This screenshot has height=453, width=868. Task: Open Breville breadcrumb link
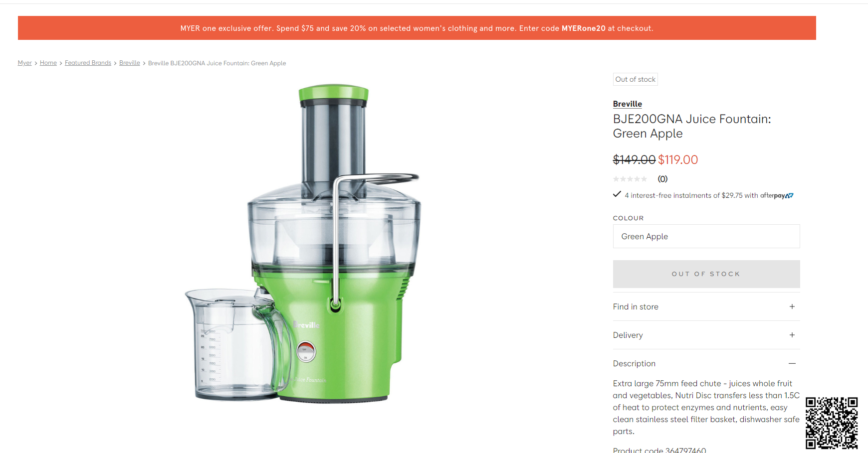click(130, 63)
